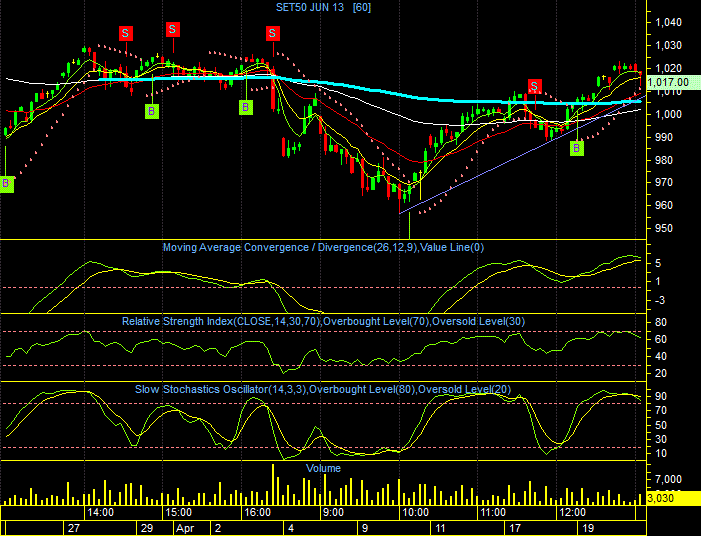Click the 'Moving Average Convergence / Divergence(26,12,9)' indicator title
The height and width of the screenshot is (536, 701).
tap(290, 247)
